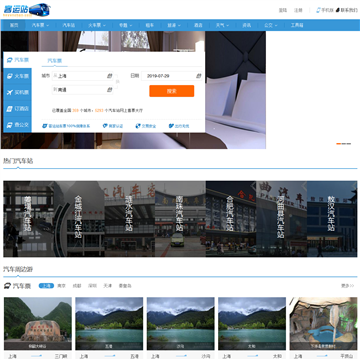Click the picker icon in 上海 departure field

[109, 76]
